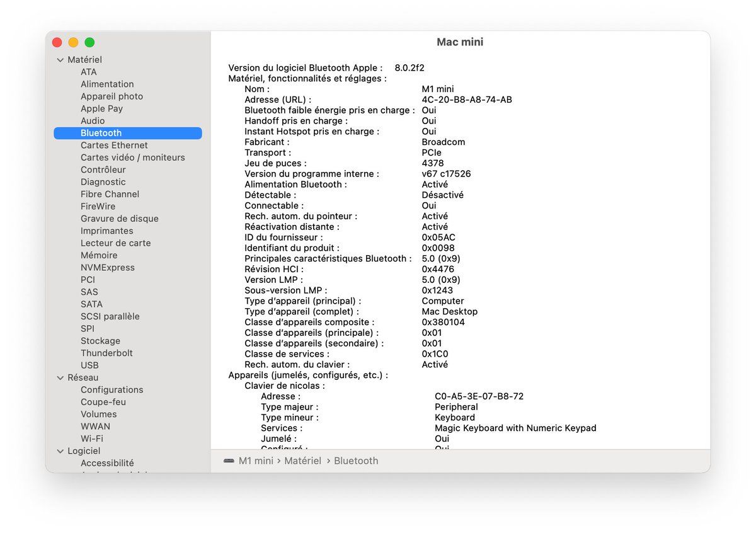Select USB in the sidebar
Image resolution: width=756 pixels, height=533 pixels.
89,365
